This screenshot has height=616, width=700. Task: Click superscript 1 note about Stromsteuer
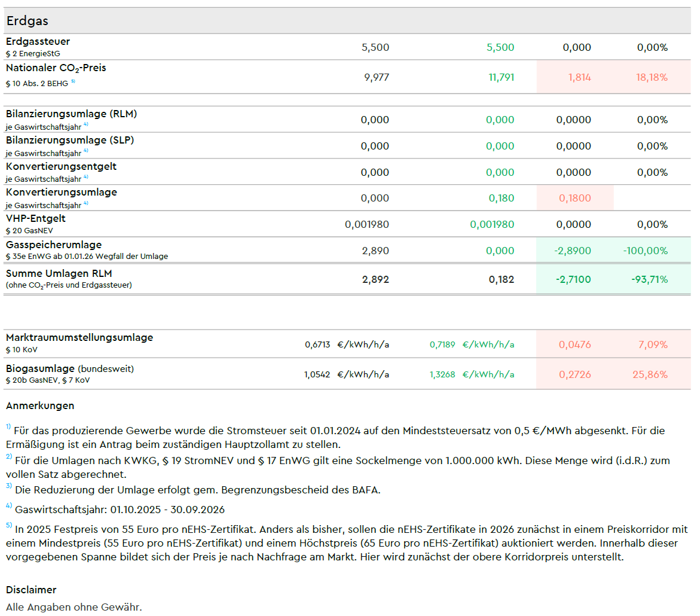point(9,428)
